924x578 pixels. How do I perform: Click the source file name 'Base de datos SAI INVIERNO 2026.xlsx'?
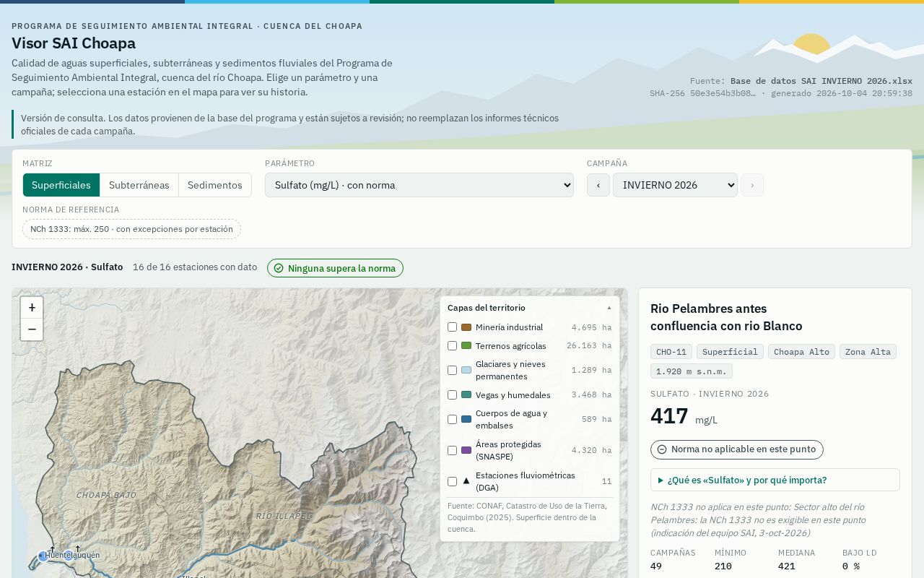(821, 81)
